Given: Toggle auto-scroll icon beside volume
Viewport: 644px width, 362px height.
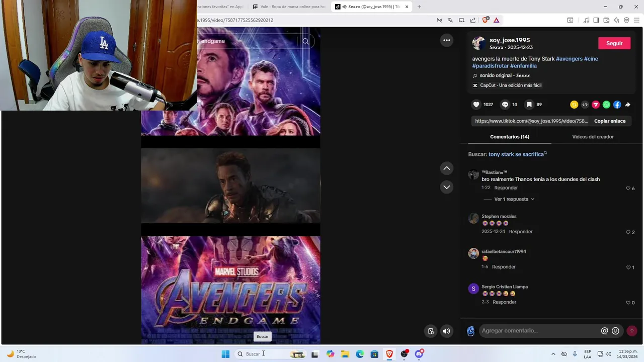Looking at the screenshot, I should pos(431,331).
